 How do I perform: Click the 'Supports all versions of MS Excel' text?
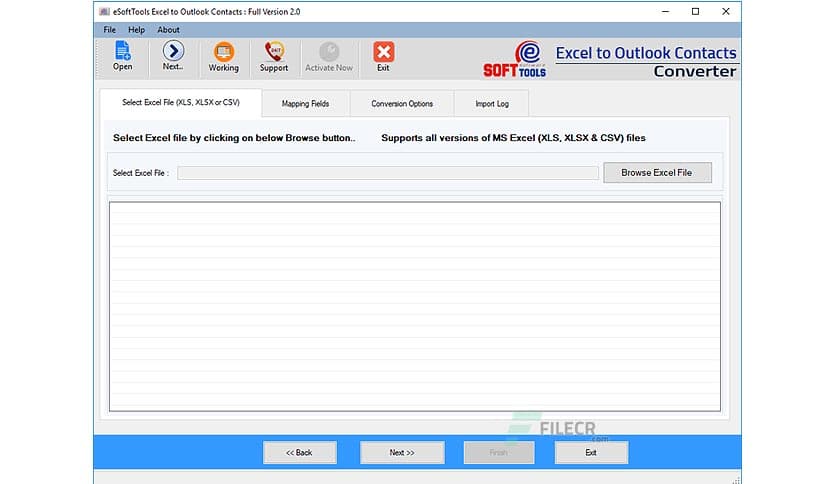click(513, 138)
